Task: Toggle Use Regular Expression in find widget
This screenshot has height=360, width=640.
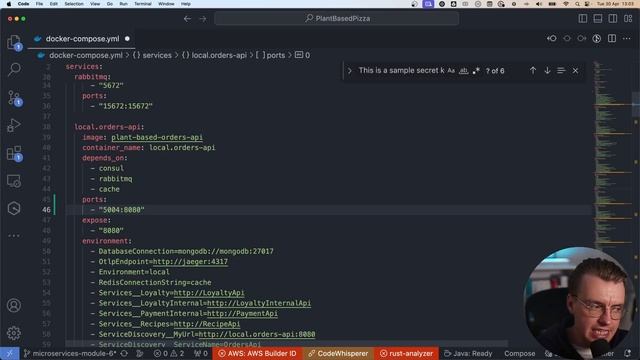Action: [x=476, y=71]
